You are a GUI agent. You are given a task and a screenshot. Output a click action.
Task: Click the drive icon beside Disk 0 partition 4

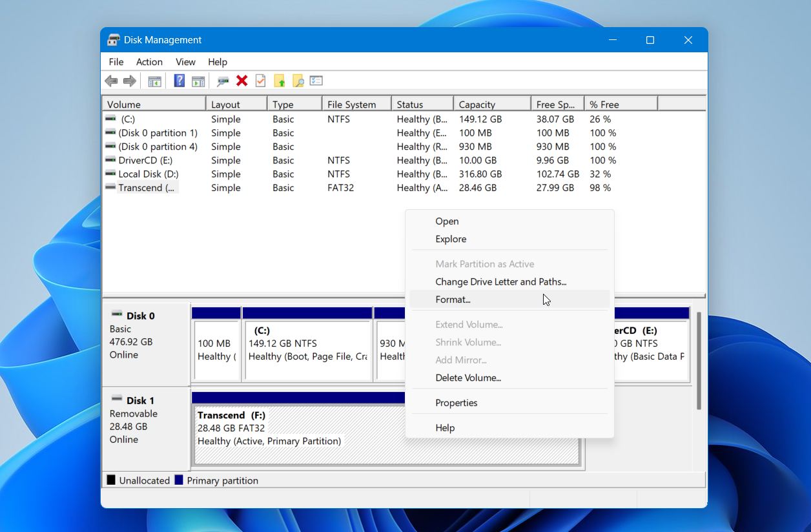(110, 147)
